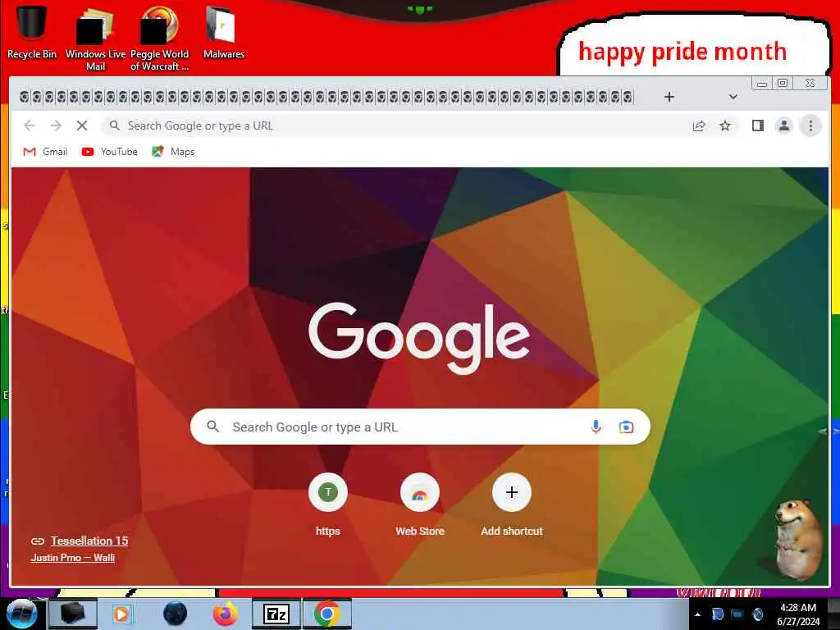Switch to Chrome in the taskbar
Screen dimensions: 840x630
click(x=326, y=614)
